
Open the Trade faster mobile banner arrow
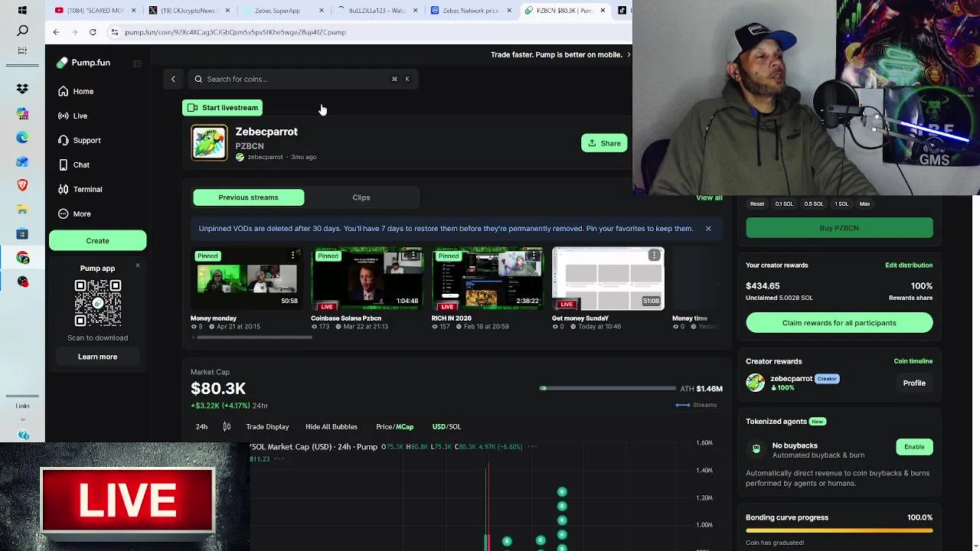click(x=629, y=54)
